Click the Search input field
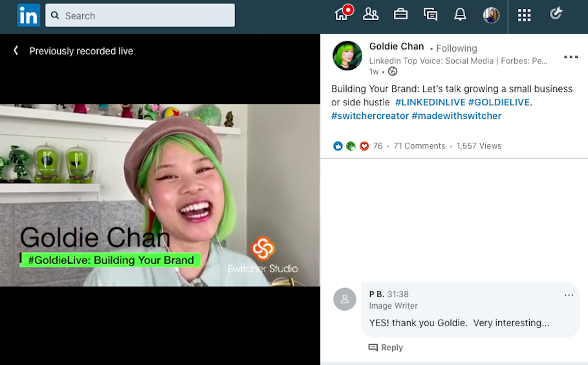Screen dimensions: 588x365 (x=140, y=16)
